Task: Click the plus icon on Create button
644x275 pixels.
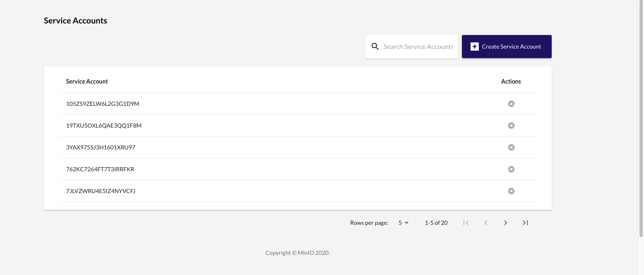Action: click(x=474, y=47)
